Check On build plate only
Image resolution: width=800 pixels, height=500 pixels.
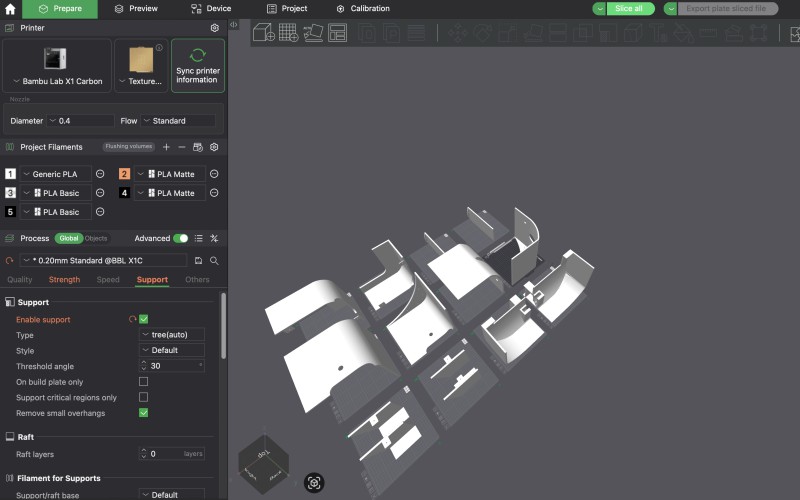pos(144,382)
